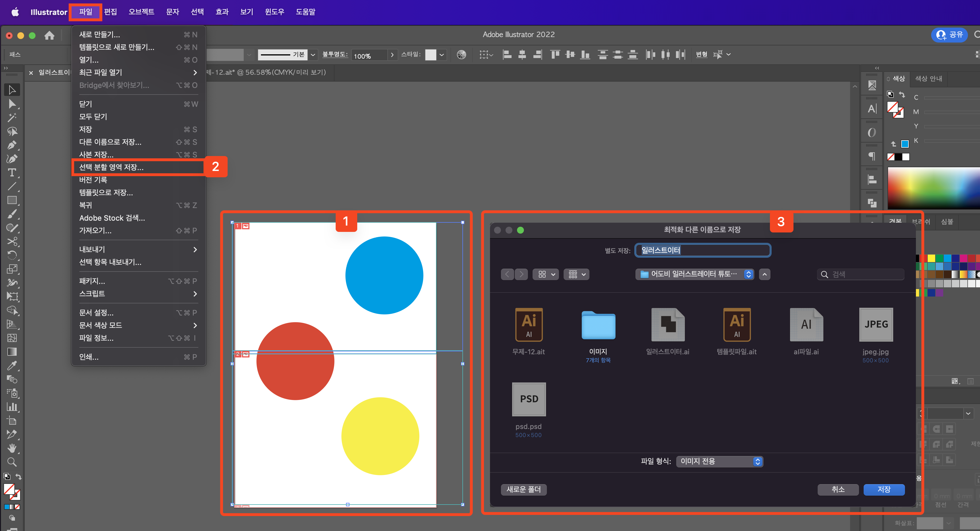Select the Hand tool
Screen dimensions: 980x531
point(12,448)
